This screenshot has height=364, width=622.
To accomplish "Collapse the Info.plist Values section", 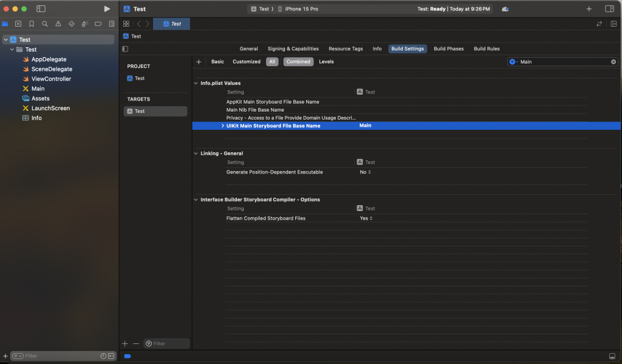I will pos(196,83).
